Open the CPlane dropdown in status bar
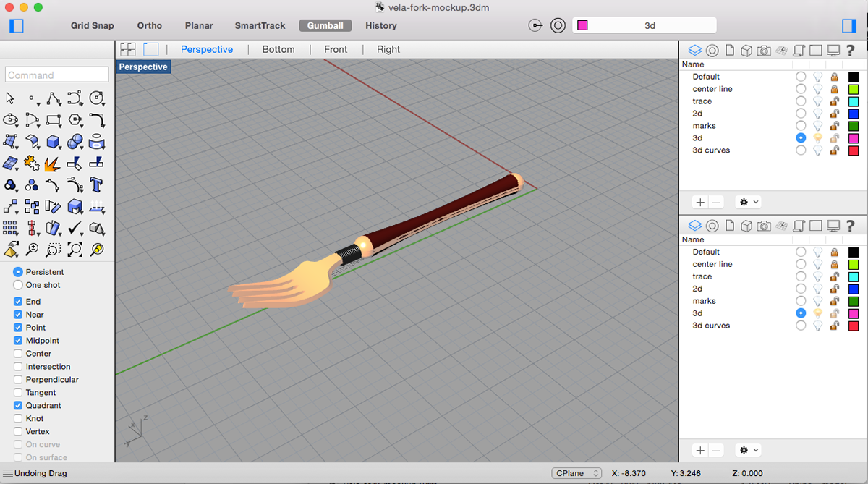868x484 pixels. click(576, 473)
